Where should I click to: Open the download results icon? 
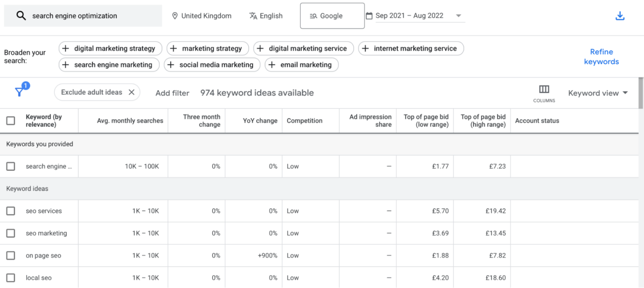620,16
